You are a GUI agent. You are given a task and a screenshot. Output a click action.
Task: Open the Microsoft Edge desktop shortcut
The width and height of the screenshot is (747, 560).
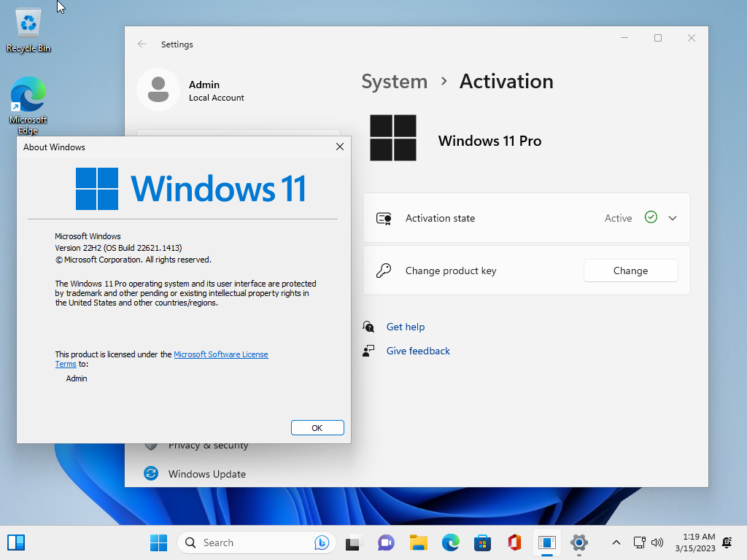click(28, 105)
